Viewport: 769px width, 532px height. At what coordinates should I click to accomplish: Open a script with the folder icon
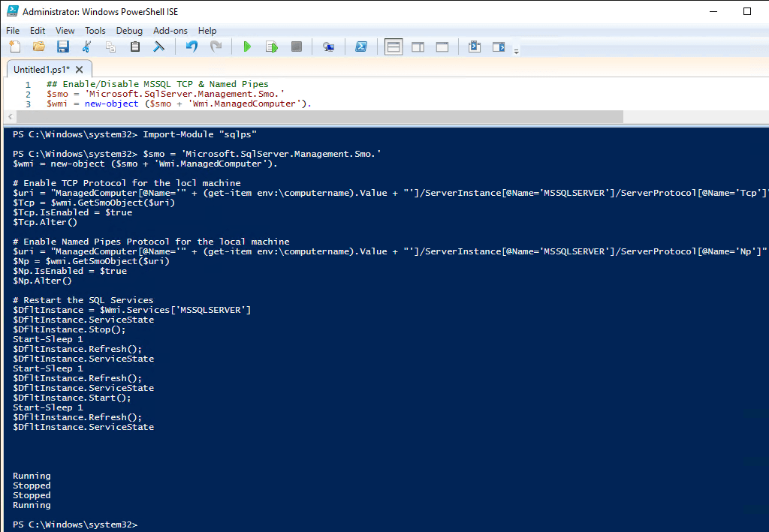click(39, 47)
